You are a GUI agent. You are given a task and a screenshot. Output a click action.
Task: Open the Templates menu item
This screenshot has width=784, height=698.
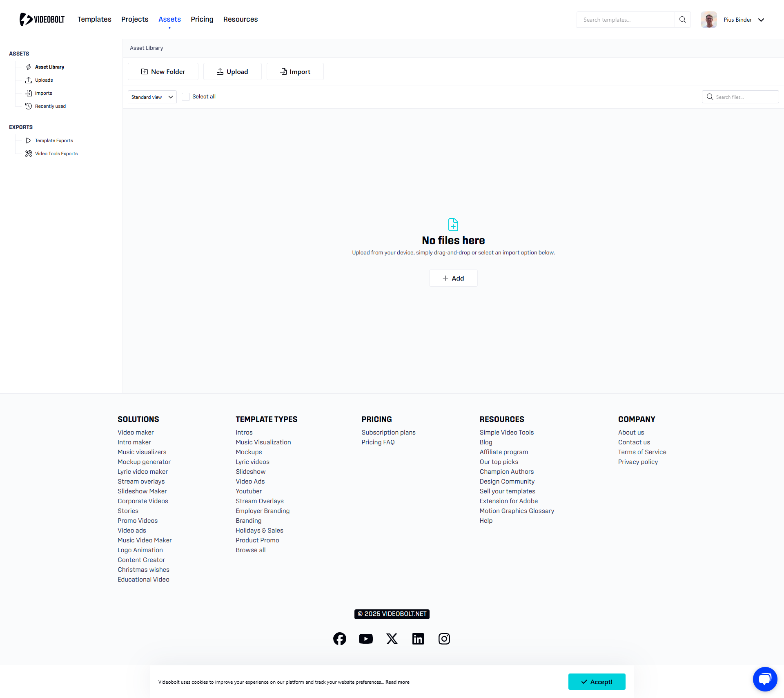point(94,19)
